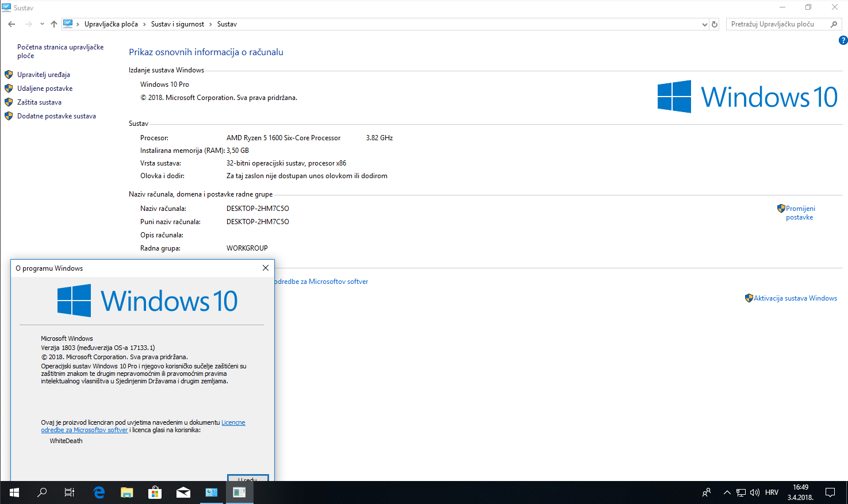The image size is (848, 504).
Task: Open Početna stranica upravljačke ploče link
Action: coord(60,51)
